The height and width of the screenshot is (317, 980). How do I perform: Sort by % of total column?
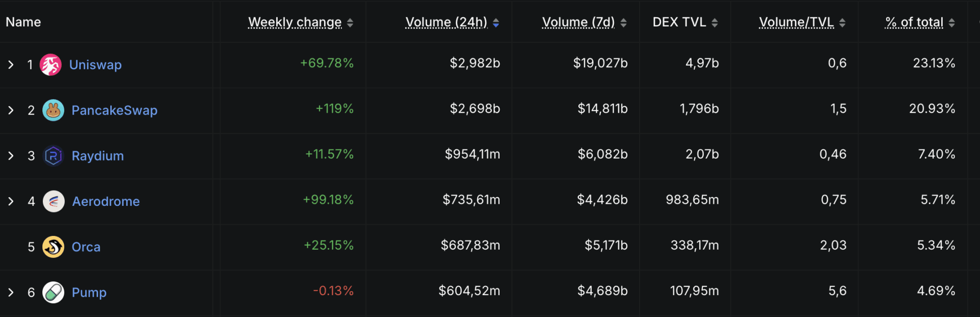pyautogui.click(x=914, y=22)
